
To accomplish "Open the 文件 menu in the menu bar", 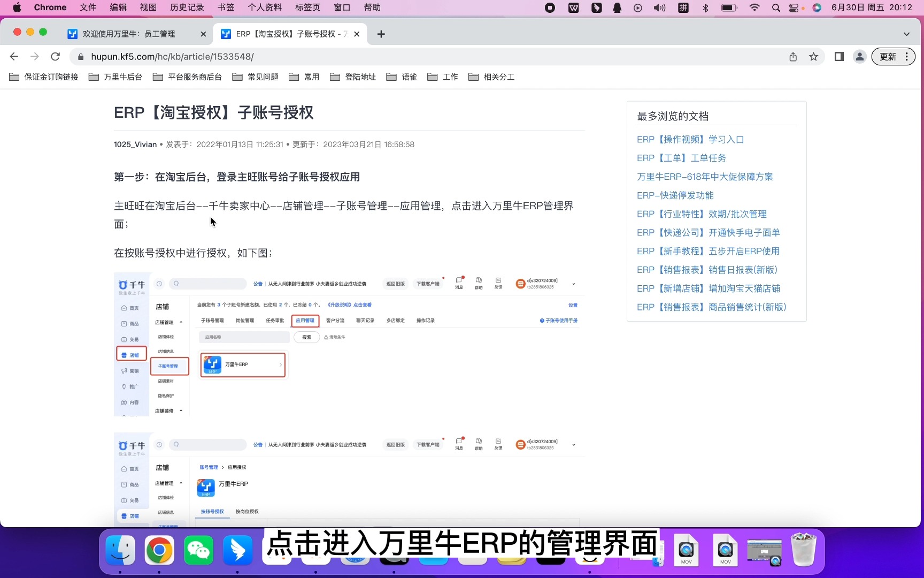I will (88, 7).
